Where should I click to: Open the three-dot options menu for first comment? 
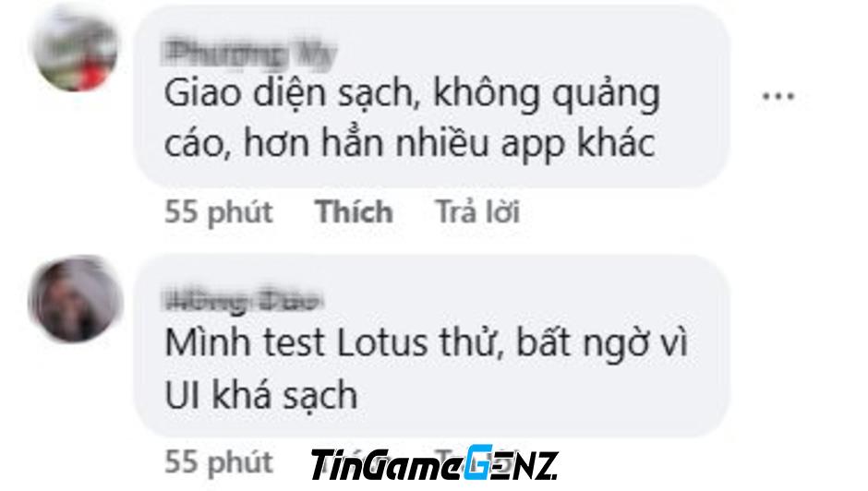[778, 96]
